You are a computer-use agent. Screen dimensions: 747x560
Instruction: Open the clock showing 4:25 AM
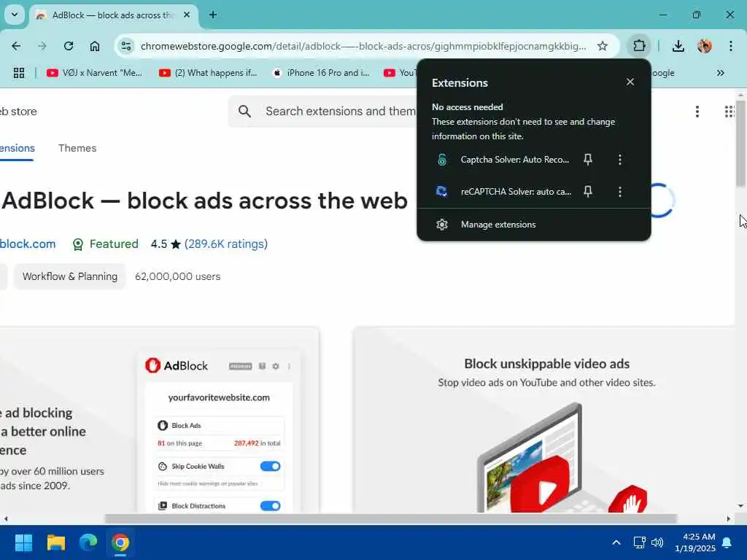[695, 542]
